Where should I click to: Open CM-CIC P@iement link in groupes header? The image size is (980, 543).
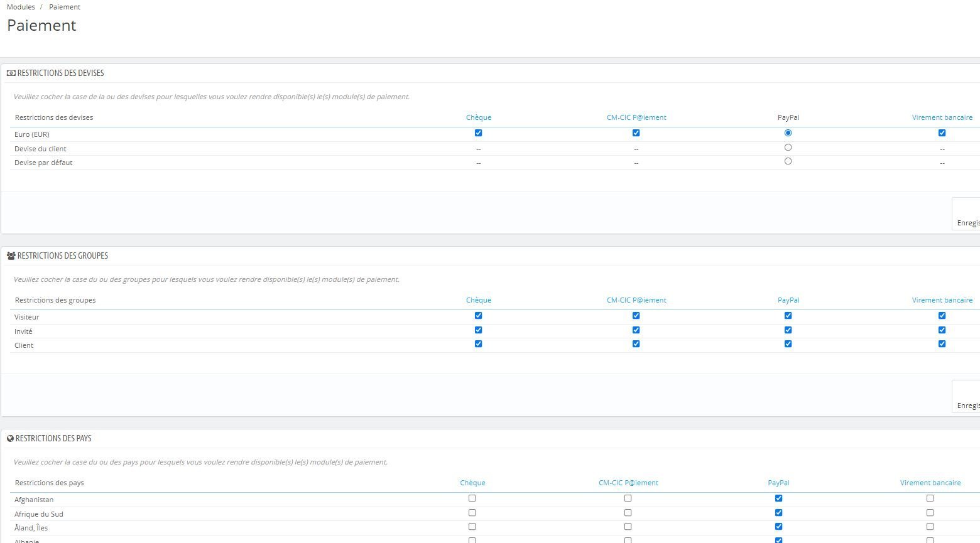click(x=636, y=300)
